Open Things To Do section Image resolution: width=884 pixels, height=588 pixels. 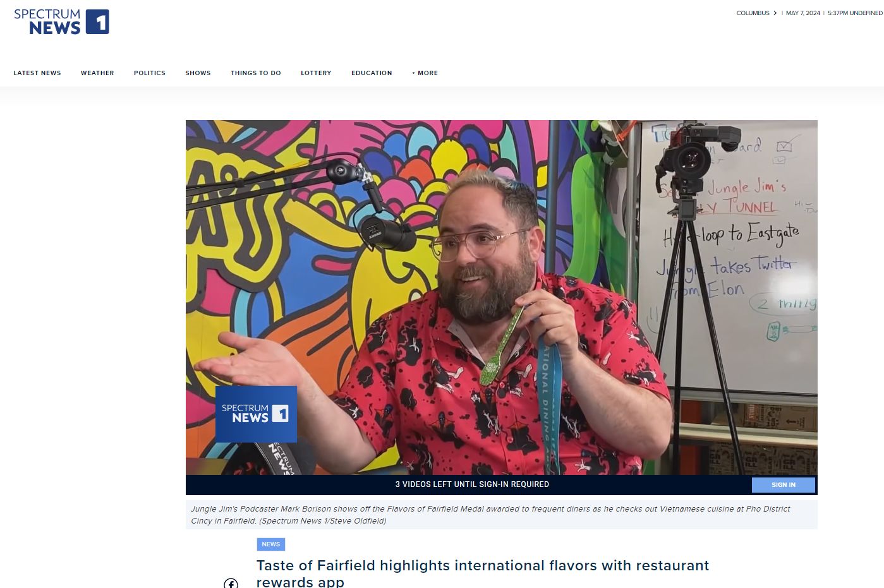click(256, 73)
